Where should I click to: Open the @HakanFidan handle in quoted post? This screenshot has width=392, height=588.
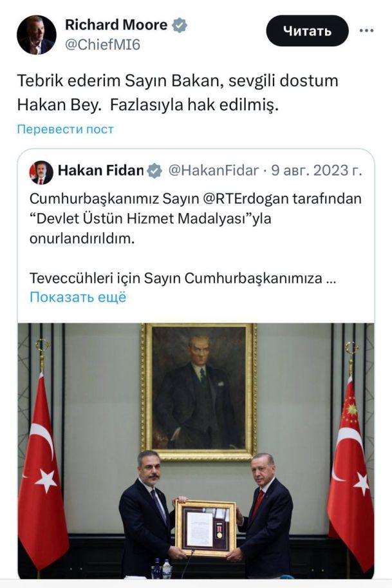[x=213, y=171]
